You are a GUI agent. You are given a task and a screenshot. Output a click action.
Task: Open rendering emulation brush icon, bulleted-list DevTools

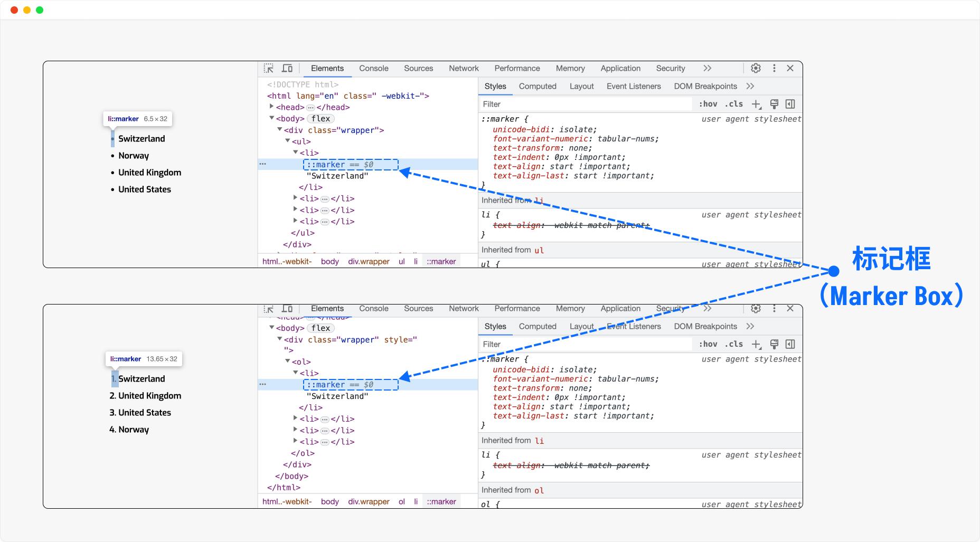point(775,104)
